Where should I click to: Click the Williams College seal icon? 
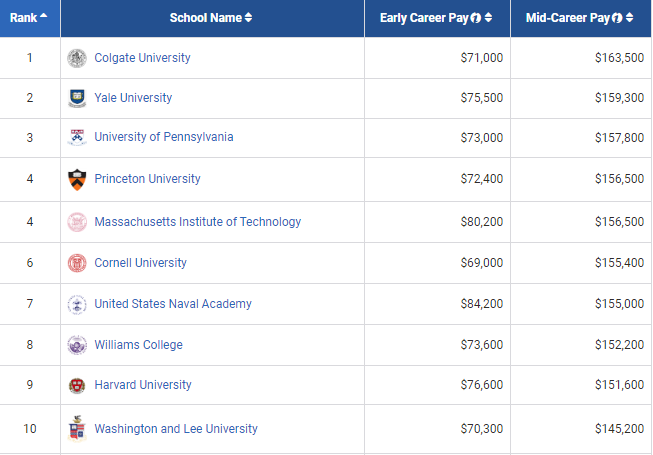coord(77,345)
